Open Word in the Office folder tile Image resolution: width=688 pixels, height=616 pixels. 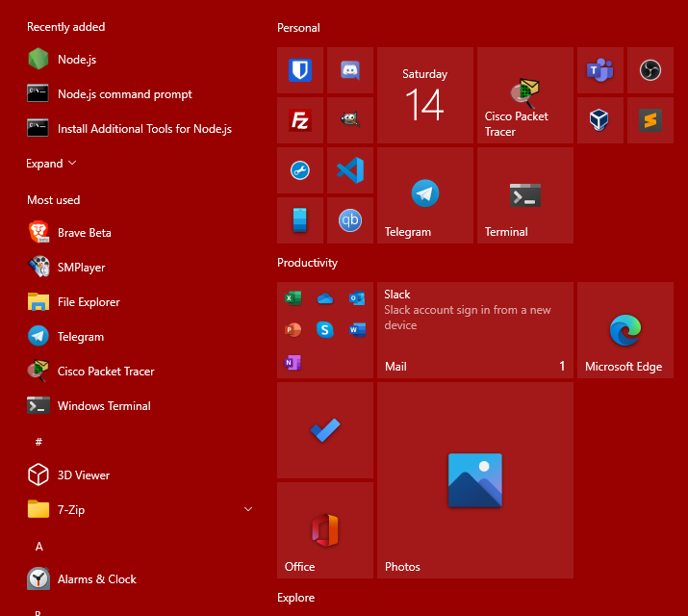pos(357,329)
